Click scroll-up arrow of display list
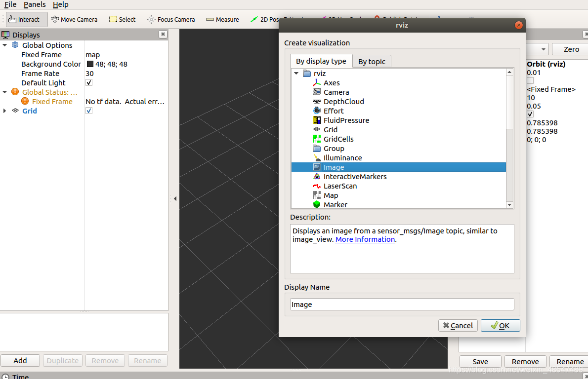The width and height of the screenshot is (588, 379). point(509,72)
